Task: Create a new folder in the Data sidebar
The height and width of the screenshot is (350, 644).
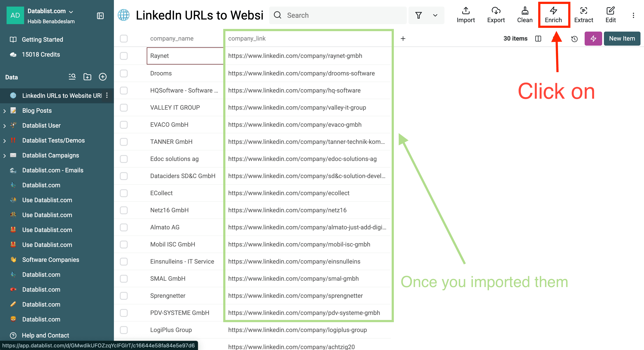Action: click(87, 77)
